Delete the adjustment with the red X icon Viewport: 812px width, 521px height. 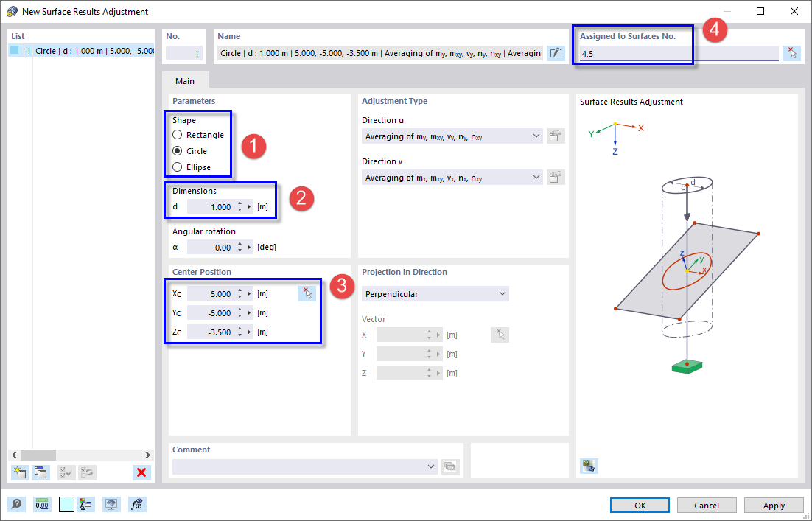pos(141,472)
